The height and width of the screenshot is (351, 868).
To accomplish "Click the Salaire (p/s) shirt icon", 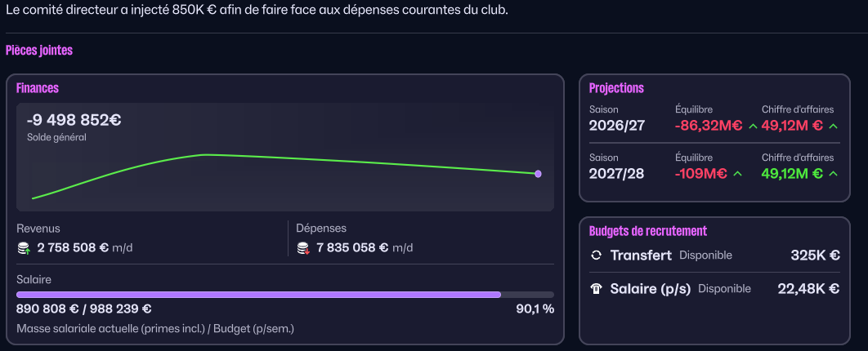I will [x=596, y=288].
